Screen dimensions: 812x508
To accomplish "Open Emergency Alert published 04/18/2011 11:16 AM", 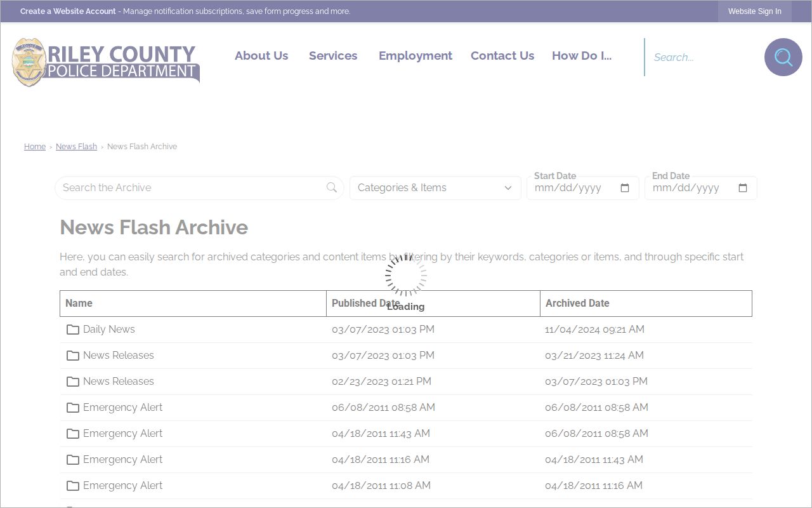I will pos(123,460).
